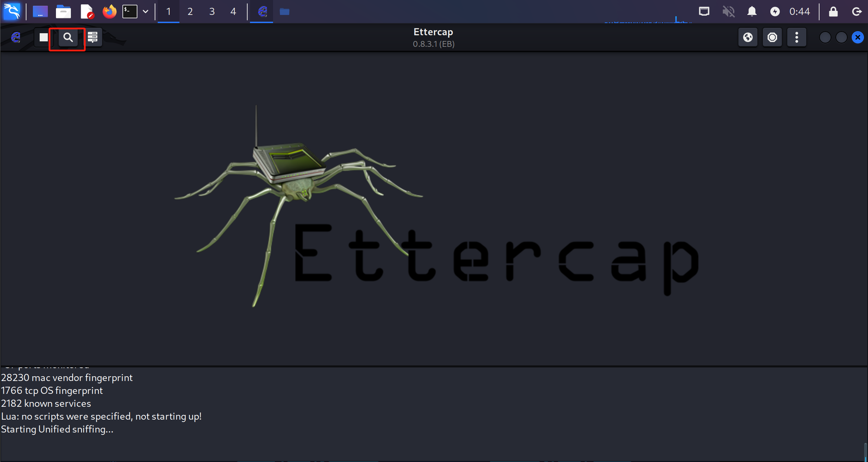Image resolution: width=868 pixels, height=462 pixels.
Task: Click the Starting Unified sniffing log line
Action: 57,429
